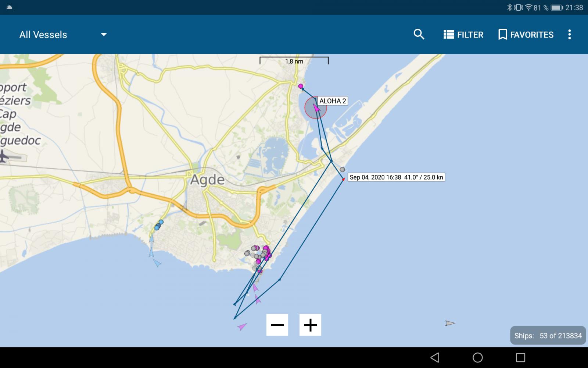The image size is (588, 368).
Task: Tap the Android home circle button
Action: [478, 357]
